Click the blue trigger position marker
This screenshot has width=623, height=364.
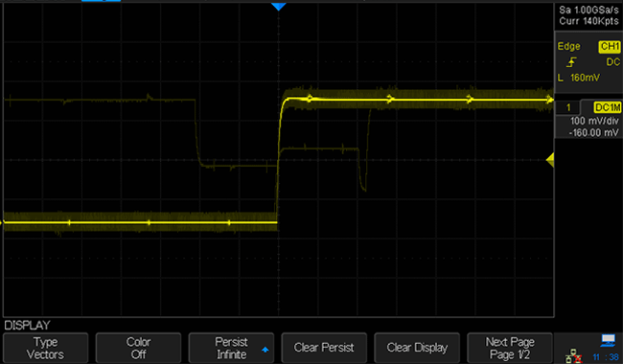(x=279, y=7)
